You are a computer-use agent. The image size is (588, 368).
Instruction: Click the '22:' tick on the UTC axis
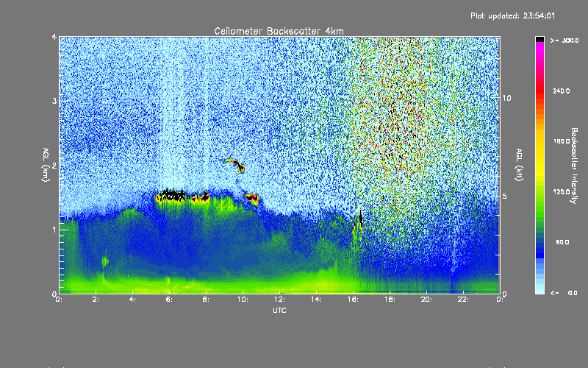463,300
